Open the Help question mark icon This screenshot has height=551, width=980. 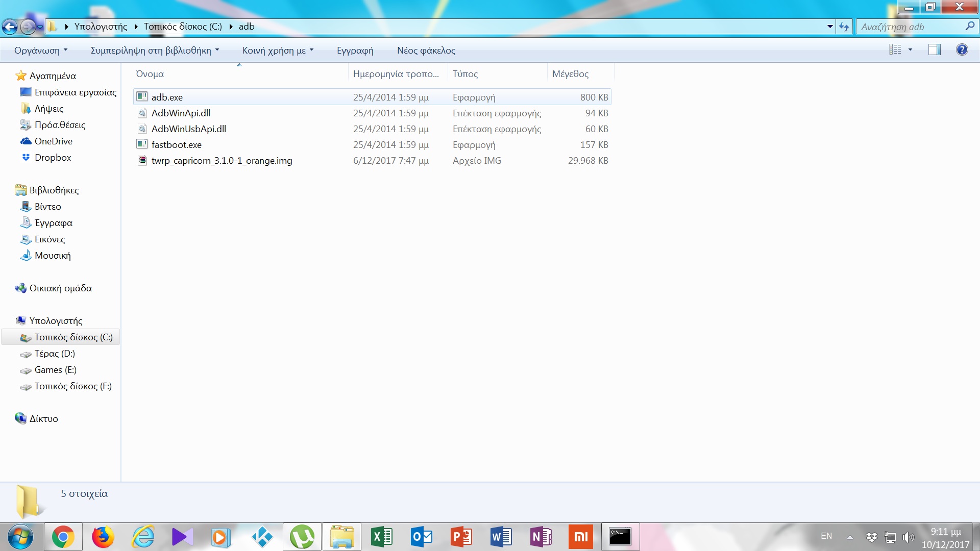962,49
